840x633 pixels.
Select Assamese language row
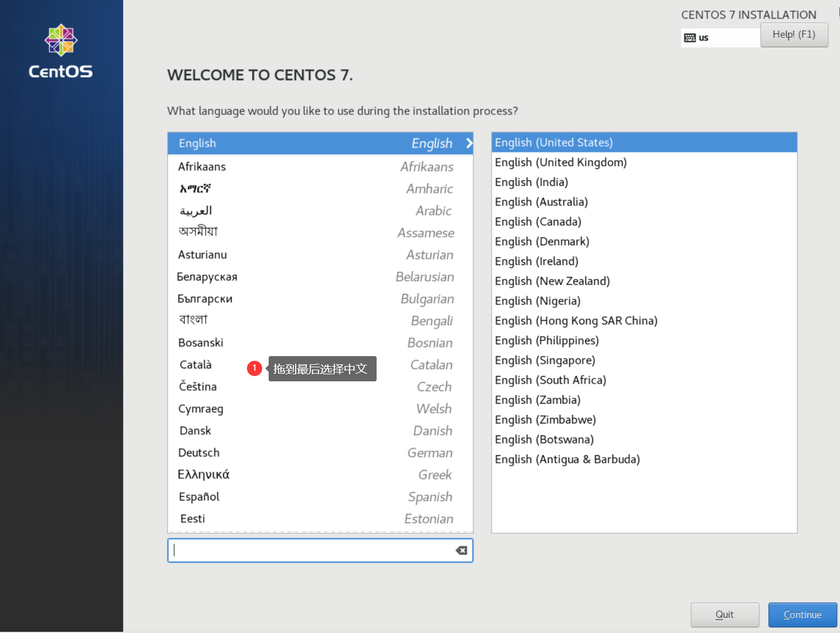pos(320,233)
